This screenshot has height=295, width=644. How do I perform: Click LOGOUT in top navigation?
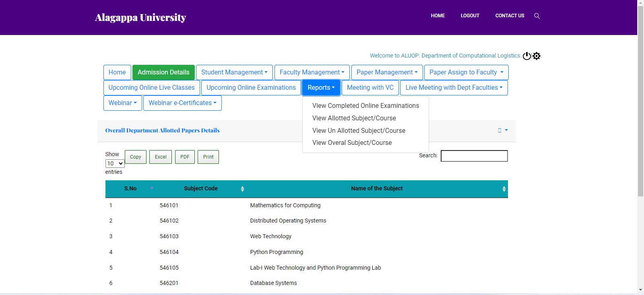point(470,16)
